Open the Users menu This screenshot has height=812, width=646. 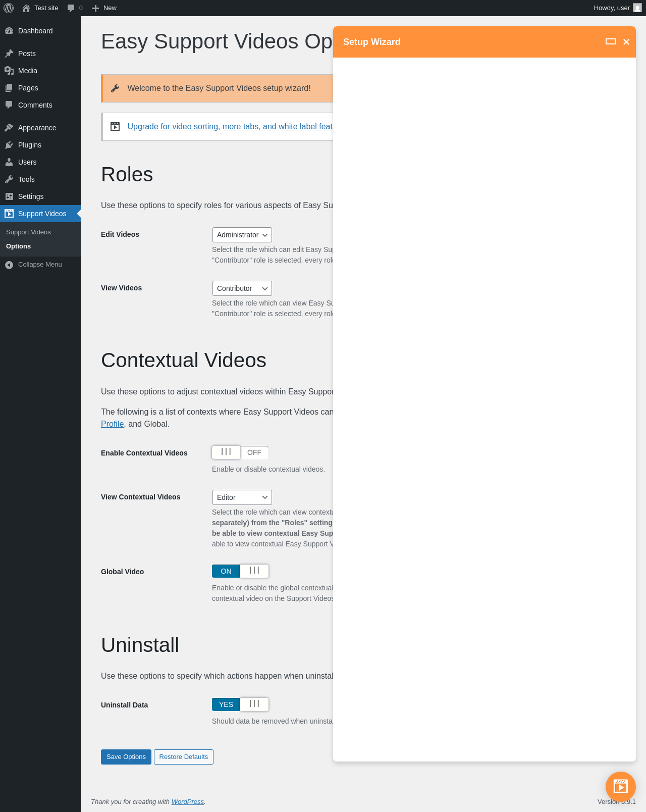[x=40, y=162]
